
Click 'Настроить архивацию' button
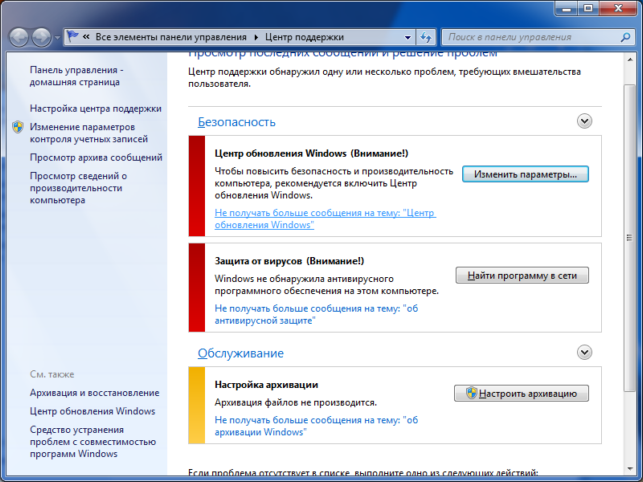tap(521, 393)
